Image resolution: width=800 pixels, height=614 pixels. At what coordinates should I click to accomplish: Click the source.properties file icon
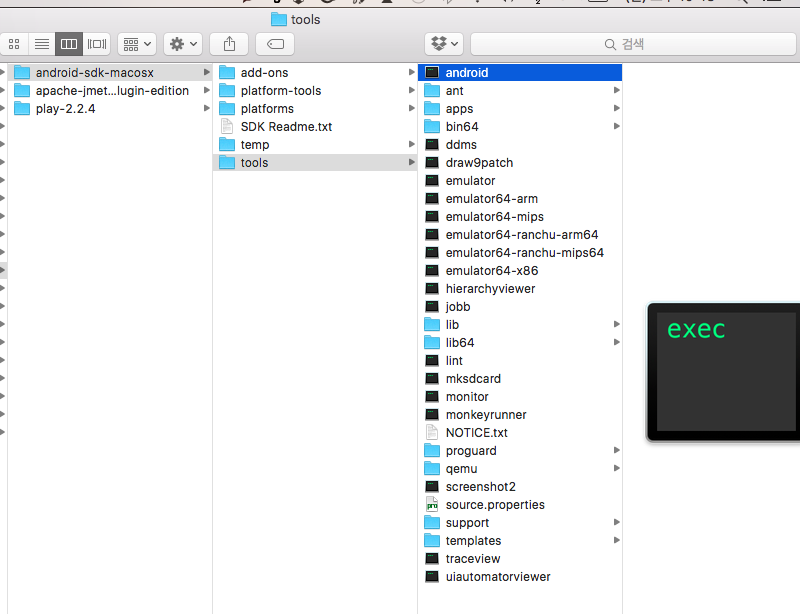(x=432, y=505)
